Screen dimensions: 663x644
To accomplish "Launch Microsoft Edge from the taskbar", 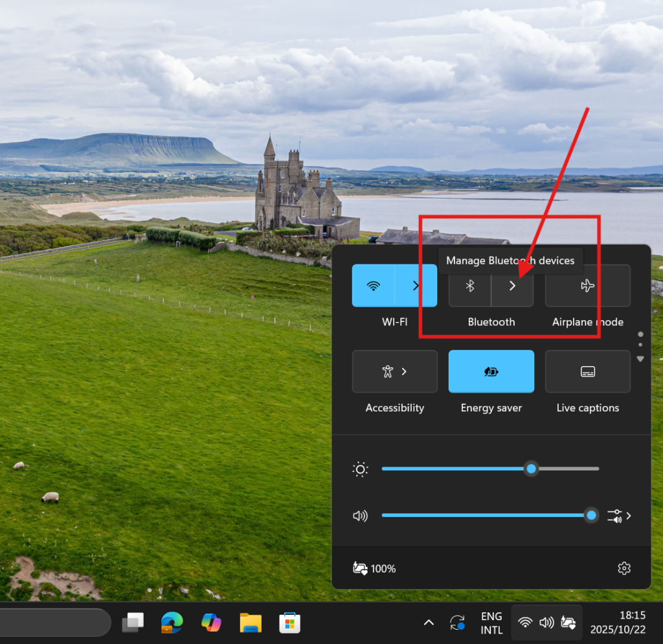I will click(172, 623).
